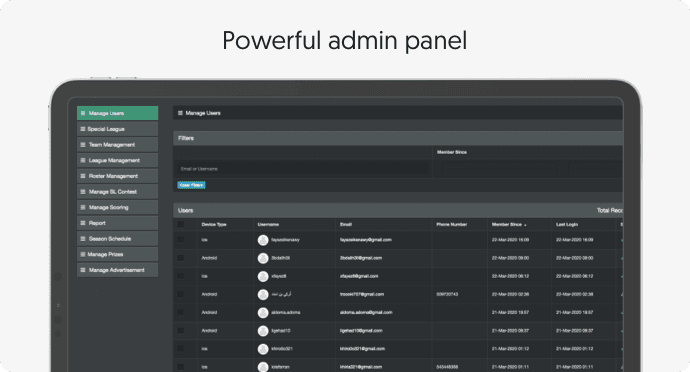Click avatar in the 21-Mar-2020 09:37 row
Viewport: 690px width, 372px height.
[x=263, y=331]
